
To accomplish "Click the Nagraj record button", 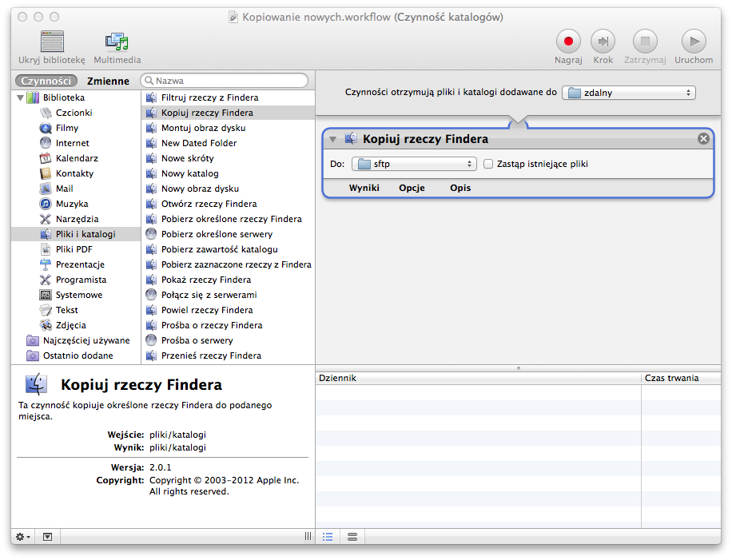I will tap(567, 42).
